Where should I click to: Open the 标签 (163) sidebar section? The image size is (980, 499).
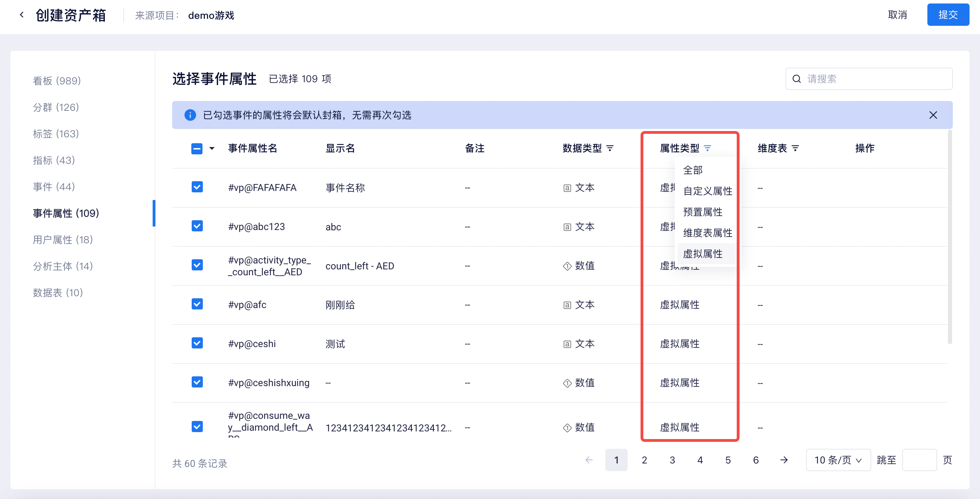coord(55,134)
